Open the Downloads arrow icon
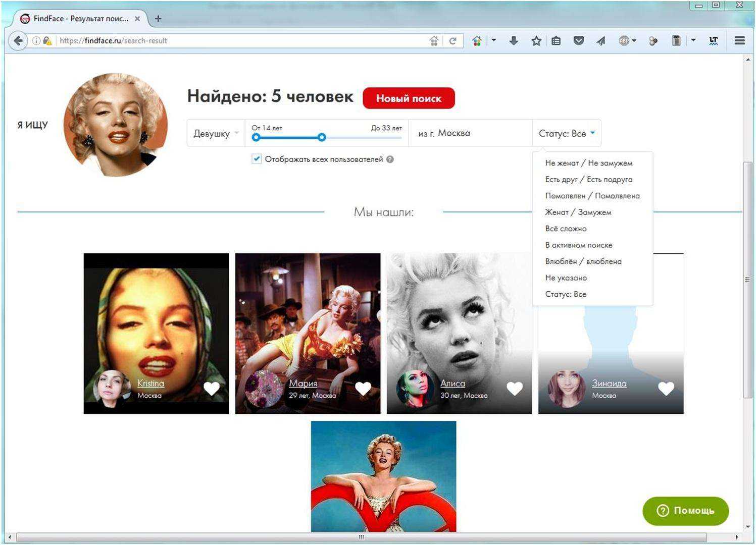 pos(514,41)
